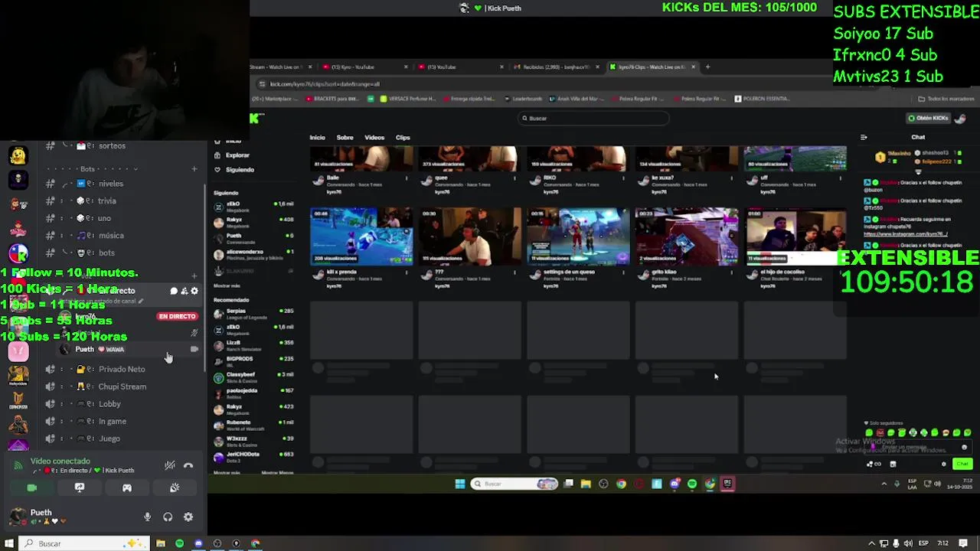
Task: Open the Discord uno channel
Action: pyautogui.click(x=122, y=218)
